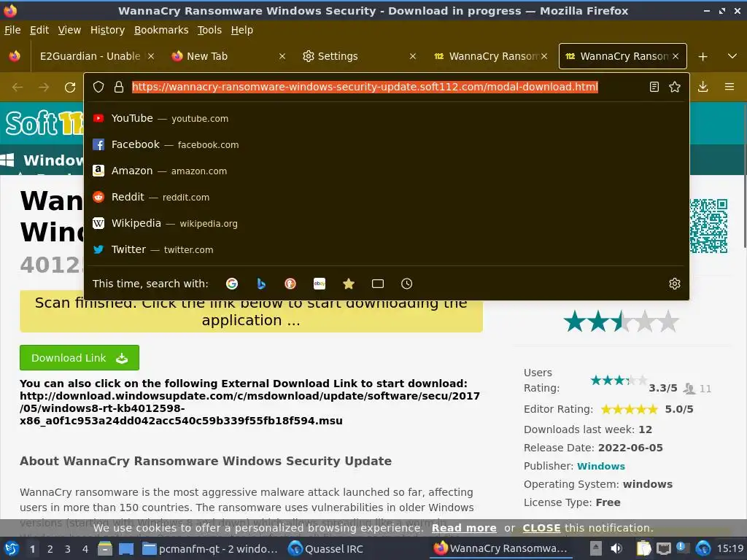
Task: Close the Settings tab
Action: [413, 56]
